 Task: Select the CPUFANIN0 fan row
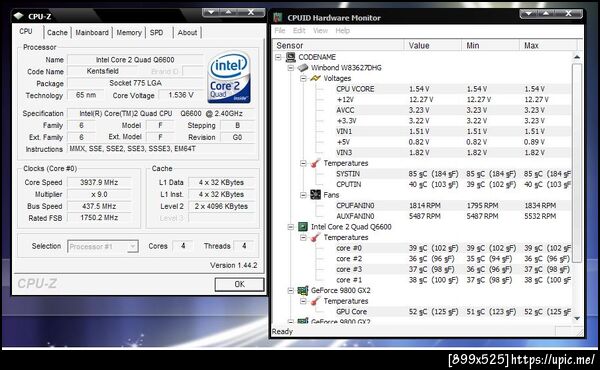coord(452,205)
